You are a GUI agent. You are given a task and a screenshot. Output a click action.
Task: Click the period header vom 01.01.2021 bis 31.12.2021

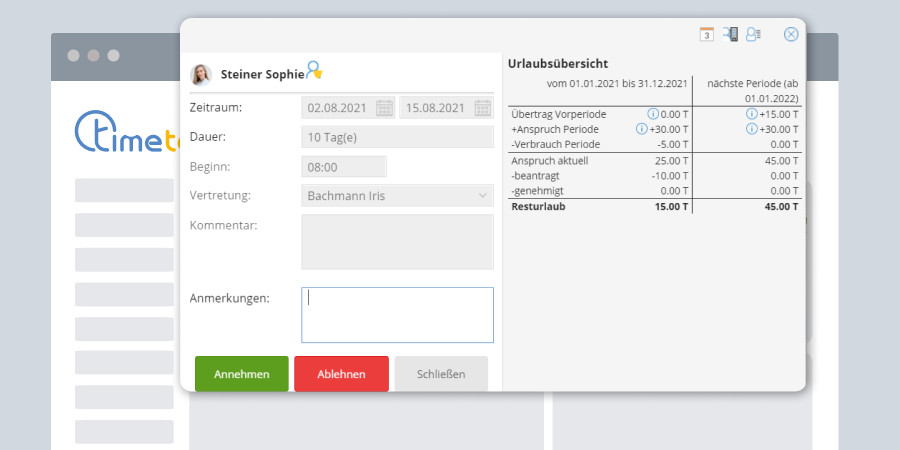coord(617,84)
